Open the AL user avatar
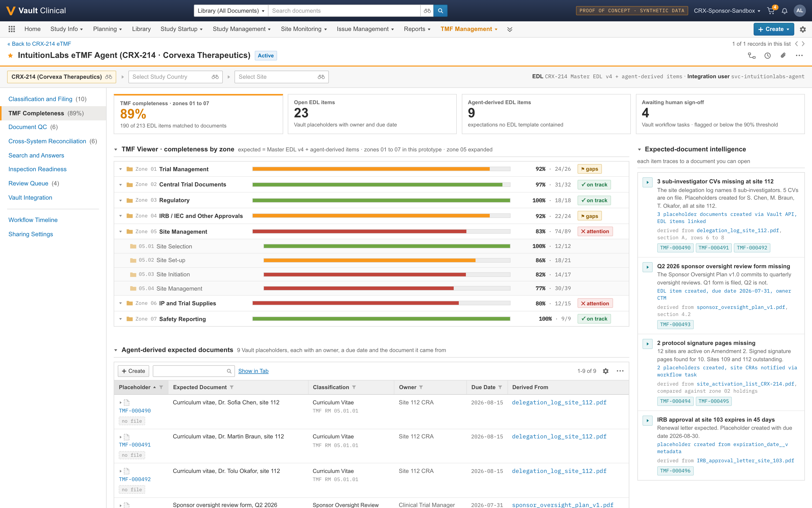 800,11
